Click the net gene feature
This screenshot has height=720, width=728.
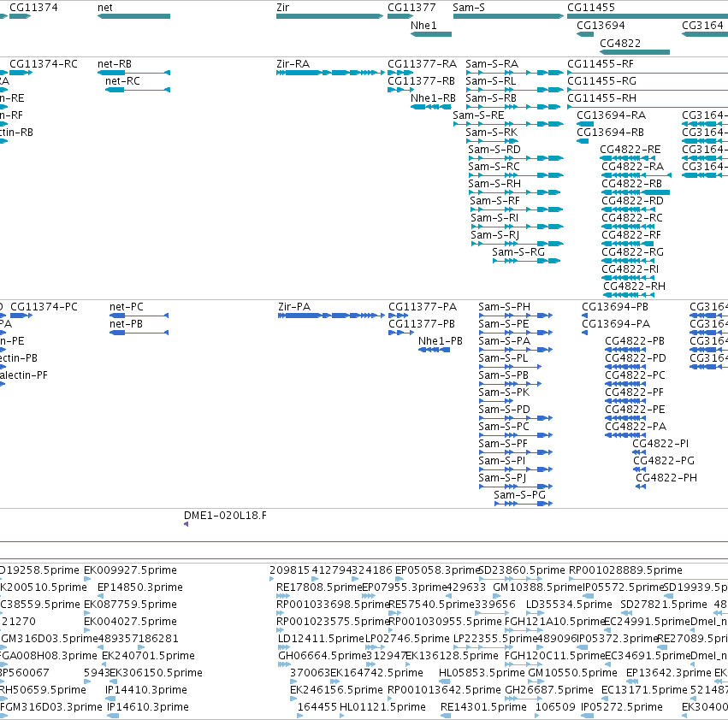(133, 16)
